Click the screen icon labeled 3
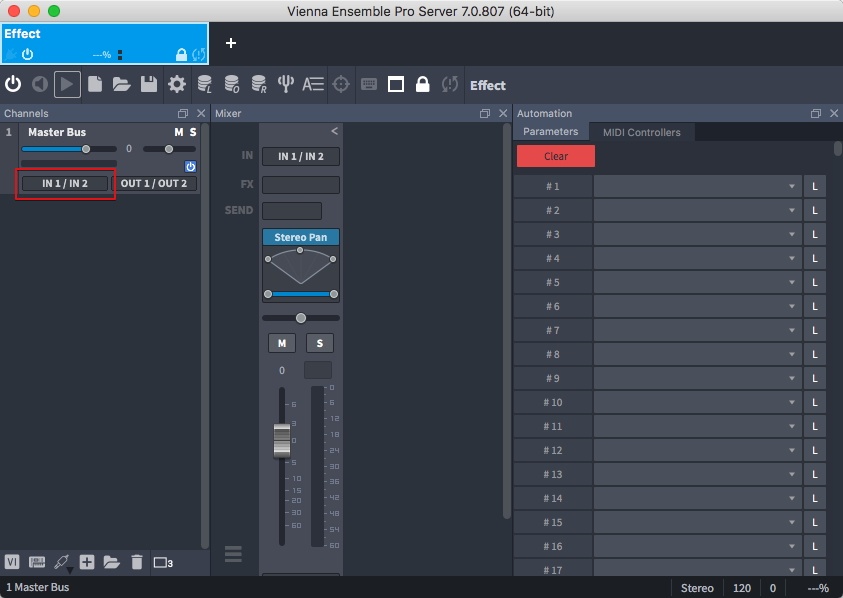The height and width of the screenshot is (598, 843). [163, 563]
